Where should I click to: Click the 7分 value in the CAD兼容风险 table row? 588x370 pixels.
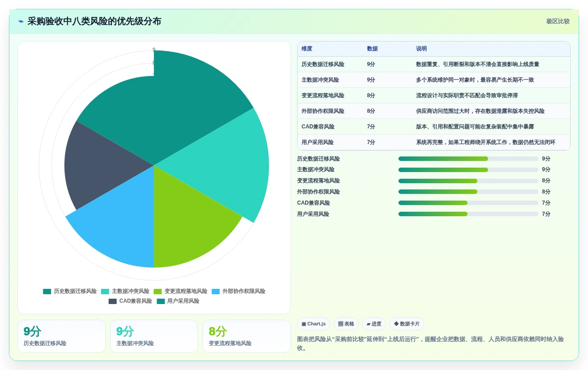[371, 127]
